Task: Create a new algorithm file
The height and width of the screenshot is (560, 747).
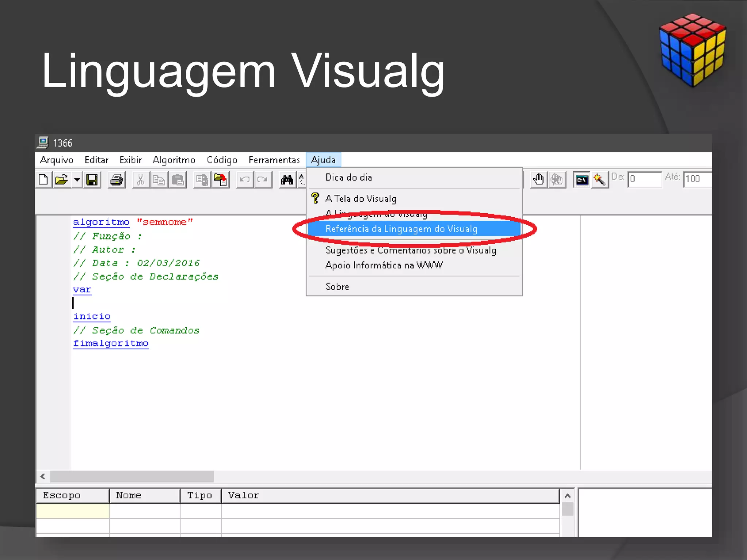Action: coord(43,180)
